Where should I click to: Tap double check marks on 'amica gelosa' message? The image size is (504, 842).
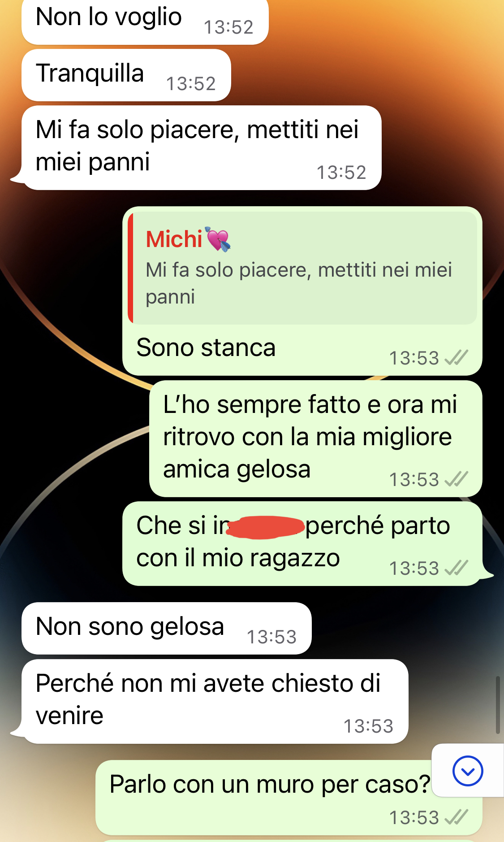(456, 479)
